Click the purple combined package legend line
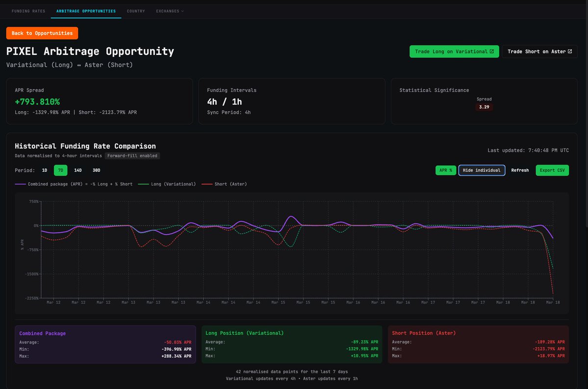Image resolution: width=588 pixels, height=389 pixels. (x=20, y=184)
